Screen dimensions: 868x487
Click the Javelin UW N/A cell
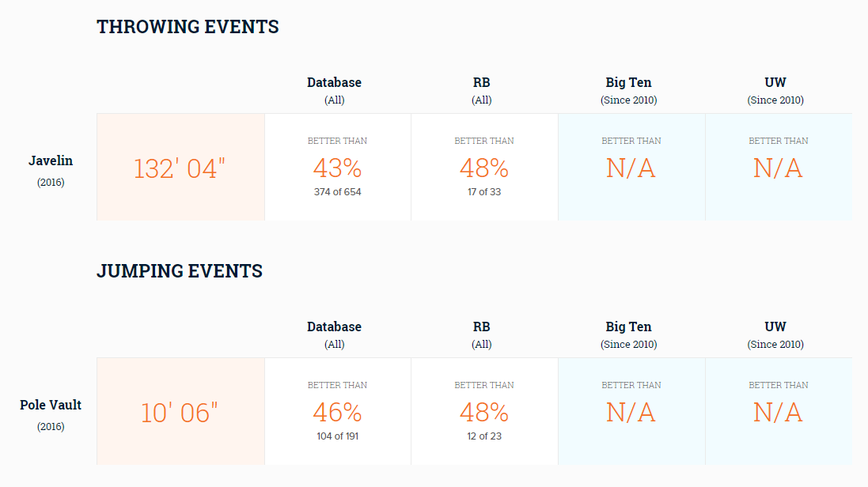pos(779,167)
